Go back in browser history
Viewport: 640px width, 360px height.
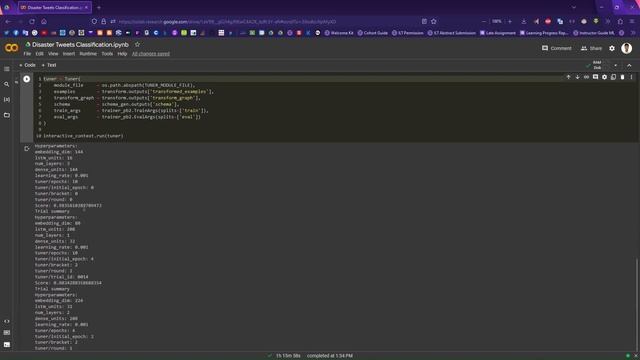(8, 21)
